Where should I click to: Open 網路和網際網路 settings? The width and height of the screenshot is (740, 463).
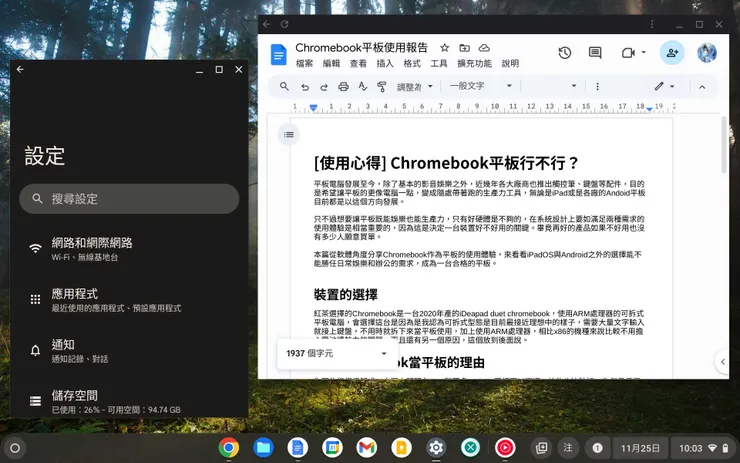click(x=129, y=249)
